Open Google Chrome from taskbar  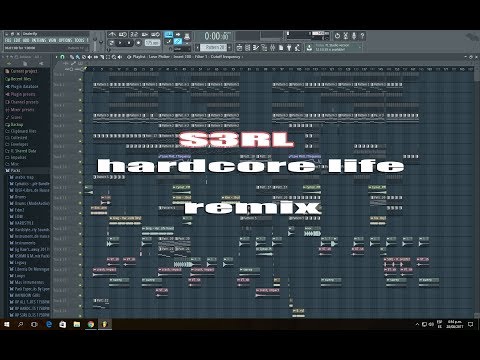click(90, 324)
